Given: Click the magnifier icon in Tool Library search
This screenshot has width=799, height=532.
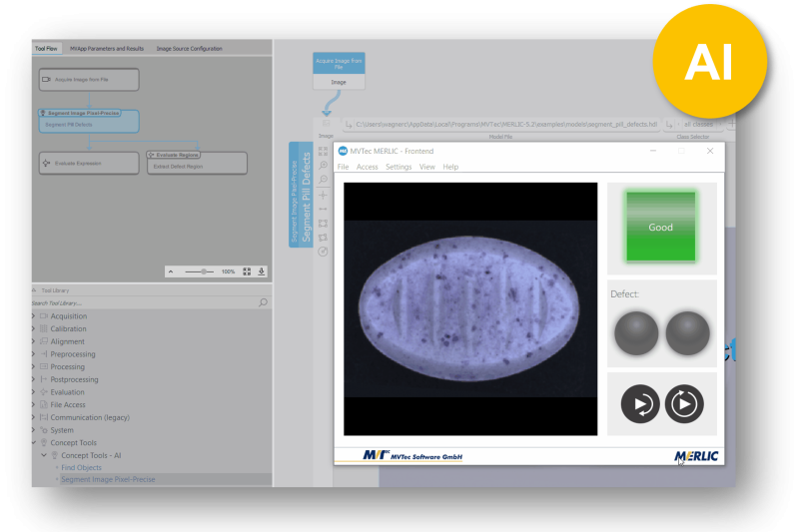Looking at the screenshot, I should (x=263, y=302).
